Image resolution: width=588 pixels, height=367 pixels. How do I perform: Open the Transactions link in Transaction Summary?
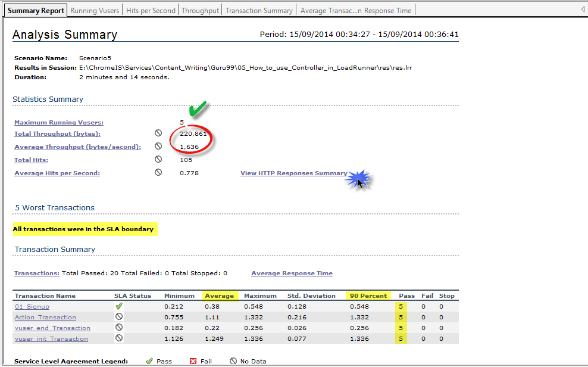(36, 273)
